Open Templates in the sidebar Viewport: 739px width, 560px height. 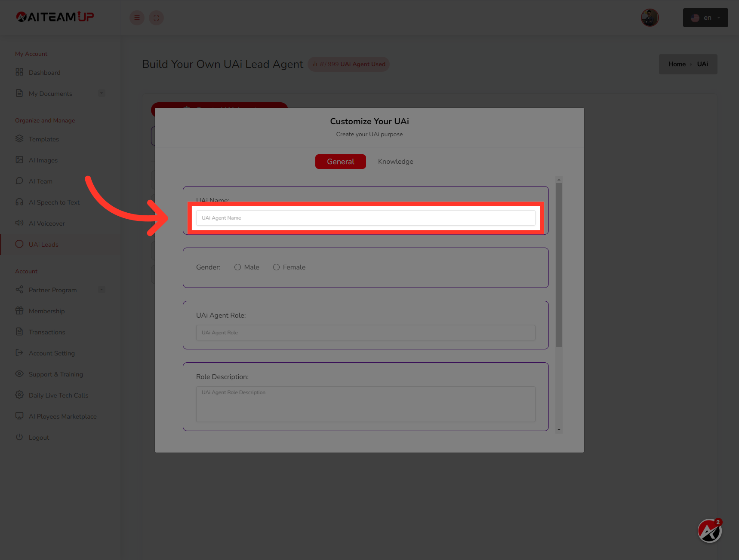coord(44,139)
